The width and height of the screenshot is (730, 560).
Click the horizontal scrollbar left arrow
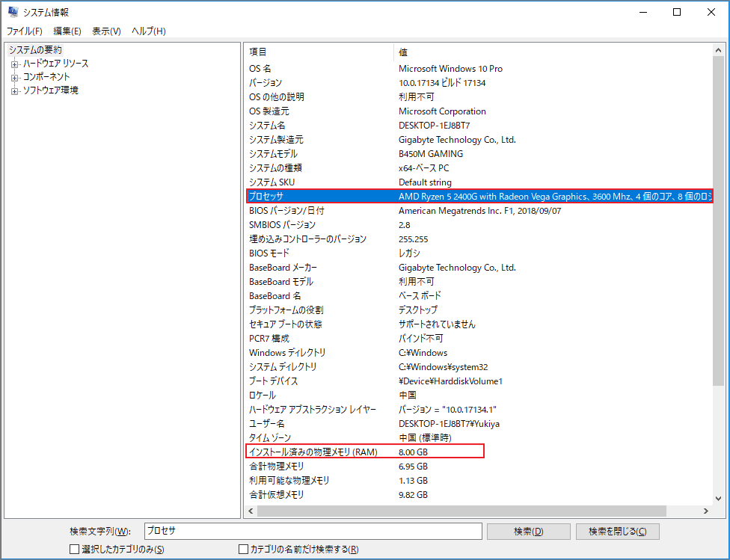tap(251, 511)
